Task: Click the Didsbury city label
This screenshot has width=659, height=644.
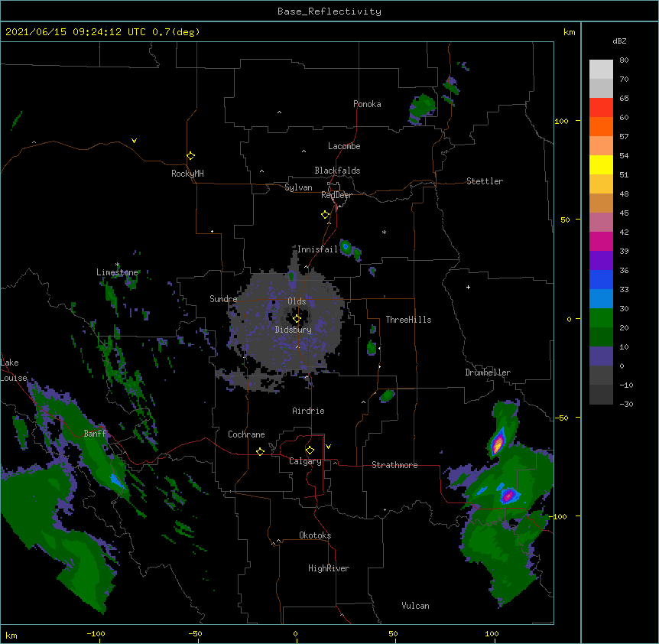Action: 293,330
